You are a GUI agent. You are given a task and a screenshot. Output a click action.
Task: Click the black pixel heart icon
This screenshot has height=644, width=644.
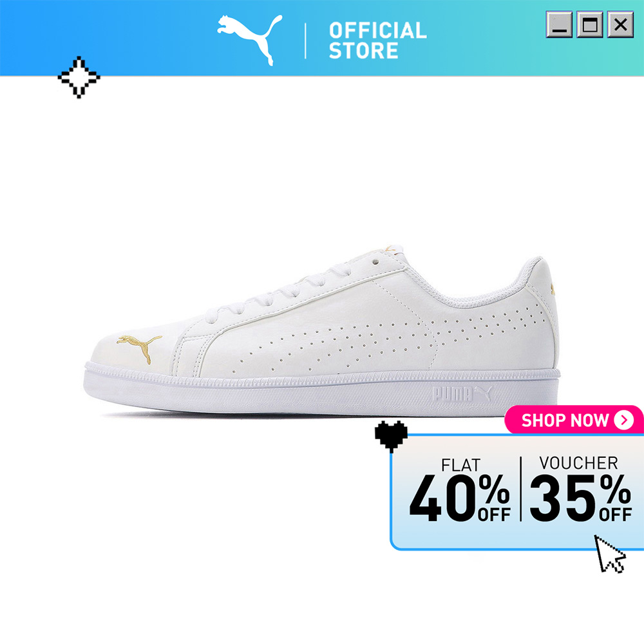pyautogui.click(x=391, y=437)
